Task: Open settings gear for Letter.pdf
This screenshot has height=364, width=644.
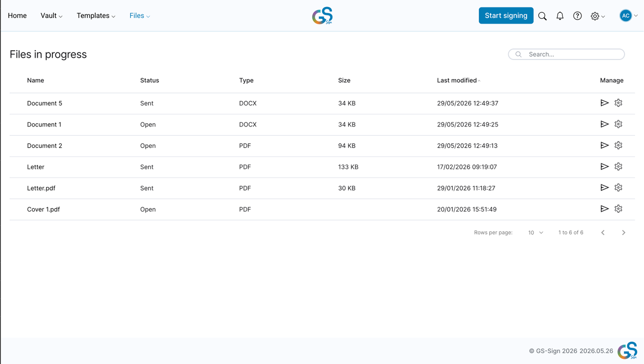Action: point(618,188)
